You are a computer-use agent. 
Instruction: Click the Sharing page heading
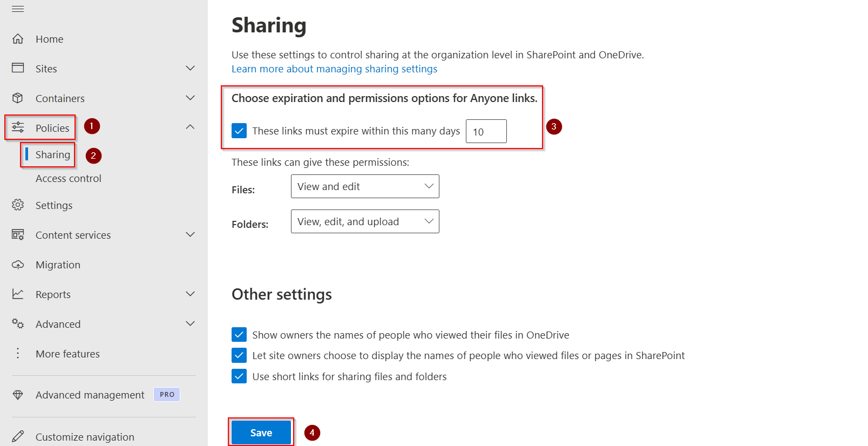(269, 25)
